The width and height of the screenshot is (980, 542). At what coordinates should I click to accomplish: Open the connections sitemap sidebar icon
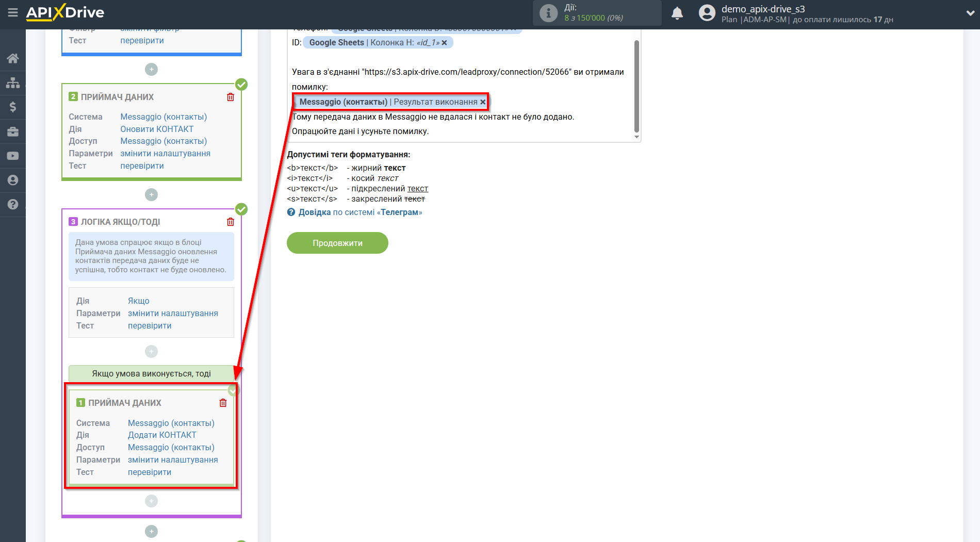pos(13,83)
